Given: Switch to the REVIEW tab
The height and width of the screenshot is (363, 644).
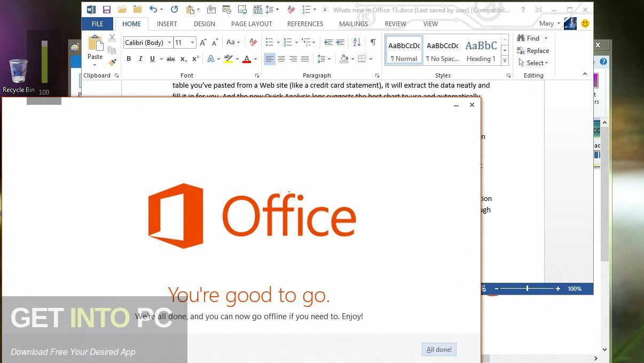Looking at the screenshot, I should coord(396,24).
